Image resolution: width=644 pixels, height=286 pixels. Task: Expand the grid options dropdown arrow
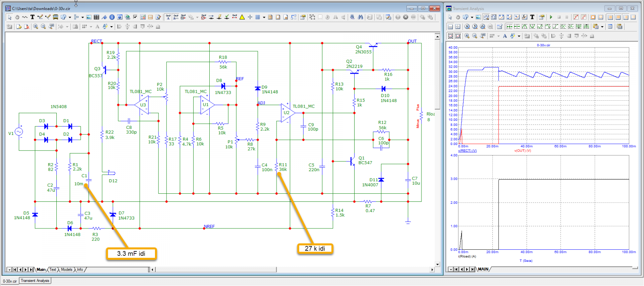pyautogui.click(x=264, y=17)
